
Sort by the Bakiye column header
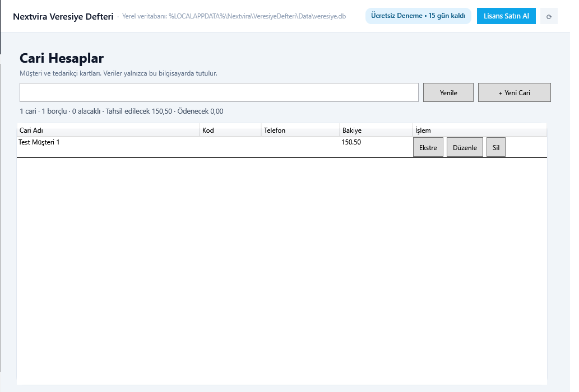point(376,130)
